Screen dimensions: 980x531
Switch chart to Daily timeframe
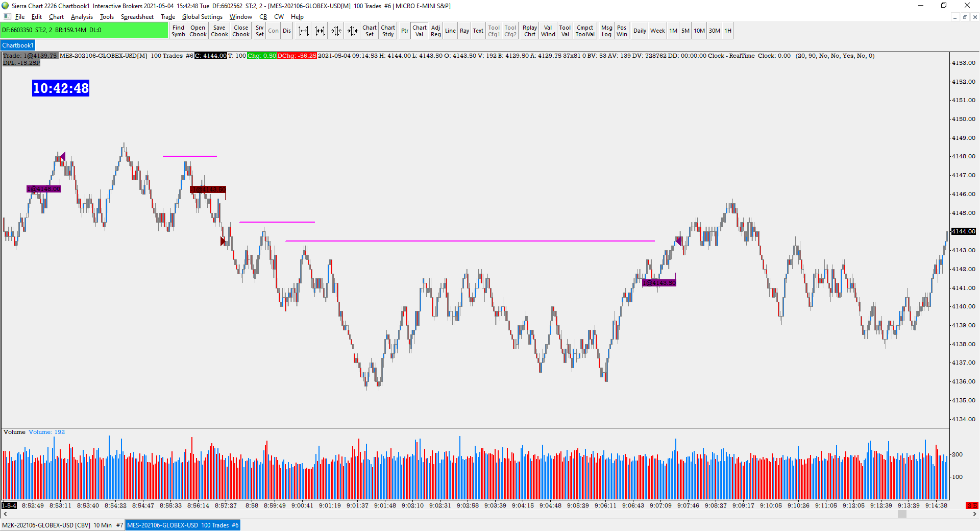[640, 31]
